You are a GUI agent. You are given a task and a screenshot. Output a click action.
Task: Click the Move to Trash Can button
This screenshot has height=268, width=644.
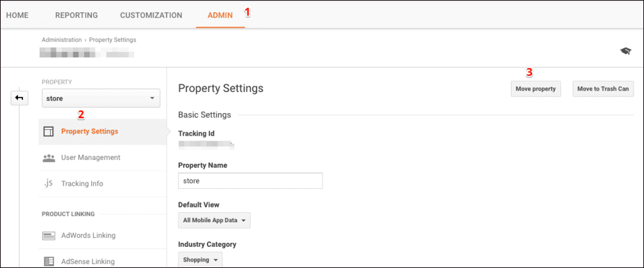point(603,89)
